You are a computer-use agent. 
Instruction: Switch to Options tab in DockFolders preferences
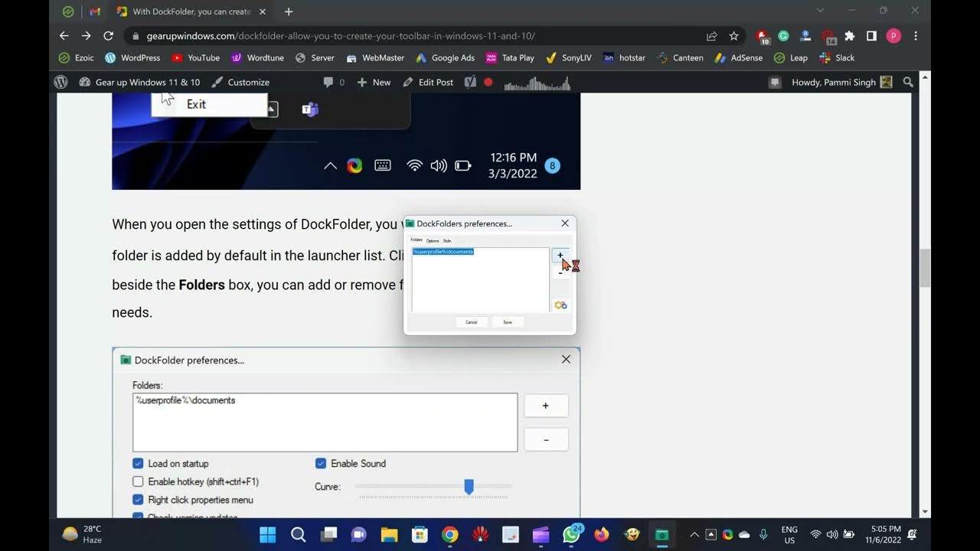click(433, 240)
